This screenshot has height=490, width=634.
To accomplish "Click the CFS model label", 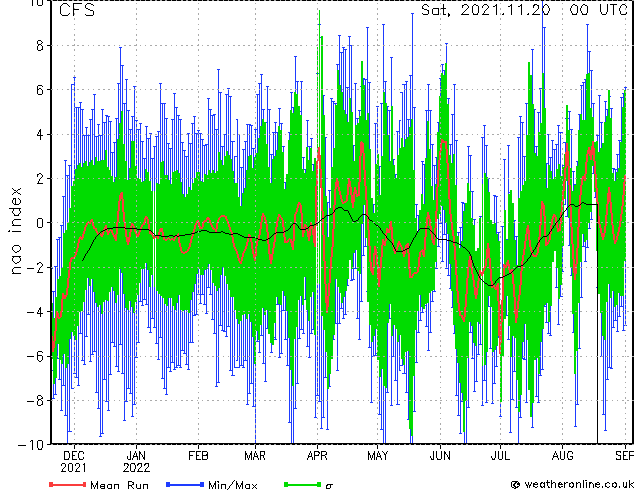I will (77, 11).
